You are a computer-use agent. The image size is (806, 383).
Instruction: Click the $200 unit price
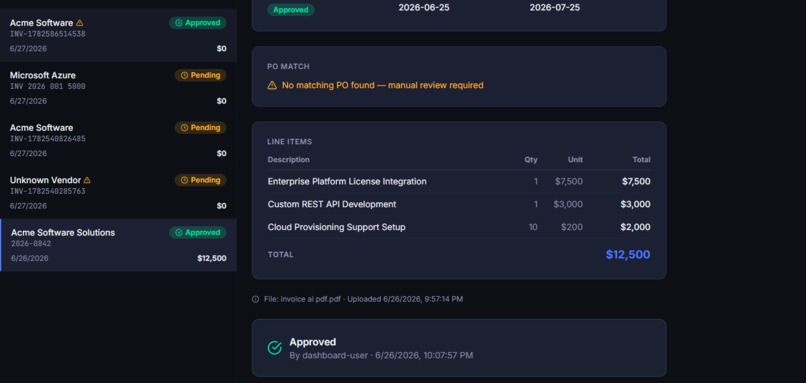[x=572, y=227]
